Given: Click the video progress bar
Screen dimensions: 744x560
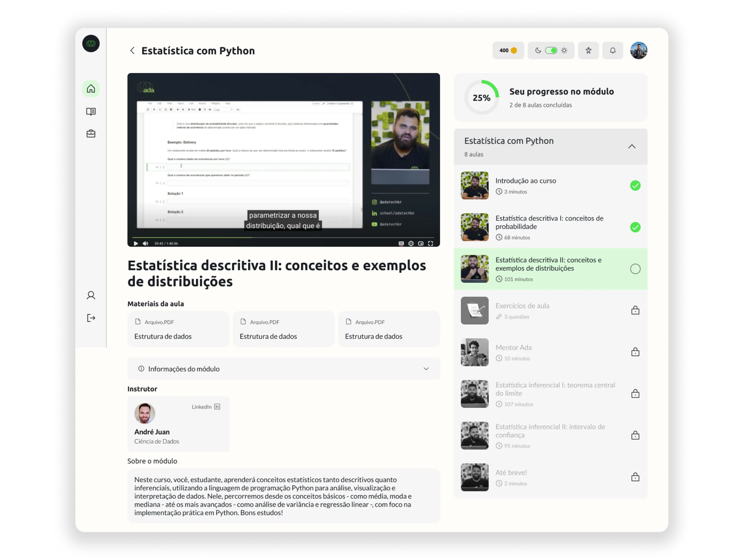Looking at the screenshot, I should [x=284, y=237].
